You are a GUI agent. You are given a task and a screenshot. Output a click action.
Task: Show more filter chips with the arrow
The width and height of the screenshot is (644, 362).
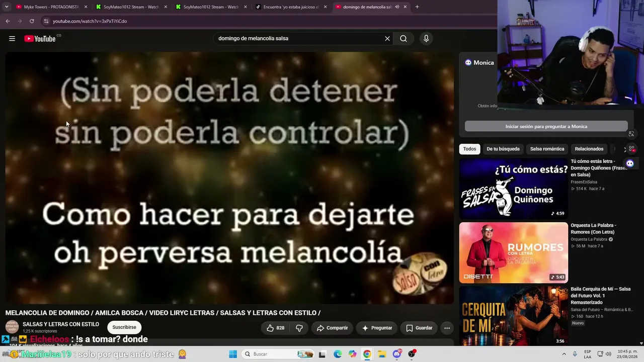(x=625, y=149)
